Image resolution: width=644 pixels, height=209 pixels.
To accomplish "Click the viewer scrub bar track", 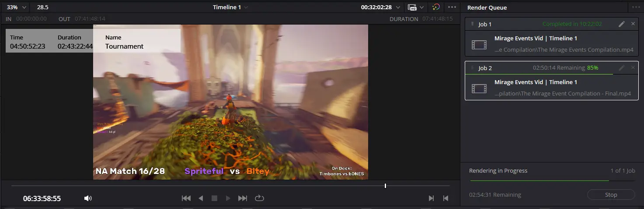I will pos(230,186).
